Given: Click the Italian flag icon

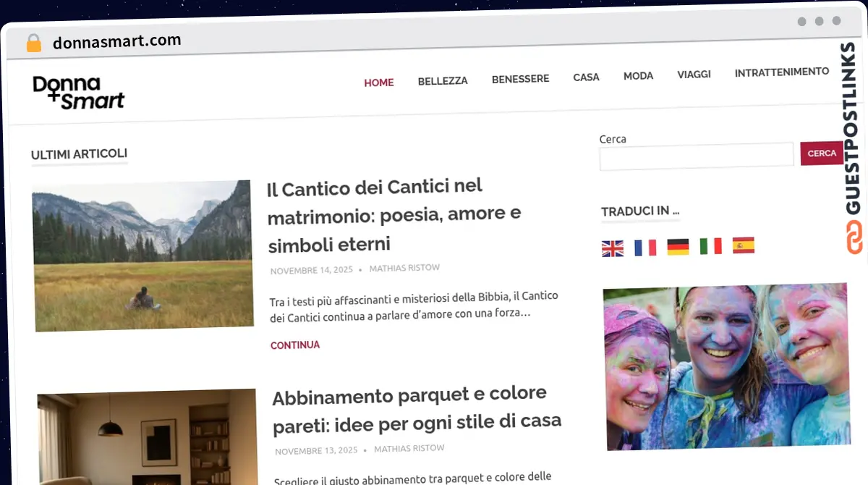Looking at the screenshot, I should (712, 245).
